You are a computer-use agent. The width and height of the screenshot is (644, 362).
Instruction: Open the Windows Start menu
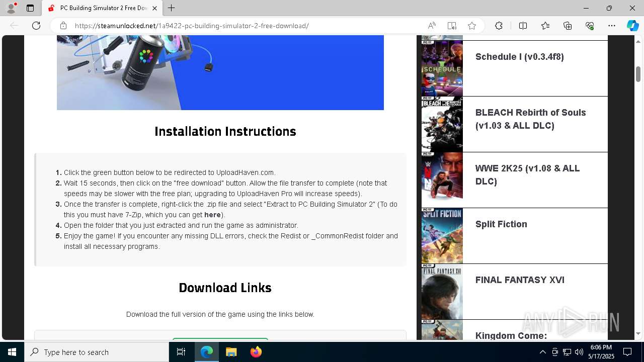(12, 352)
